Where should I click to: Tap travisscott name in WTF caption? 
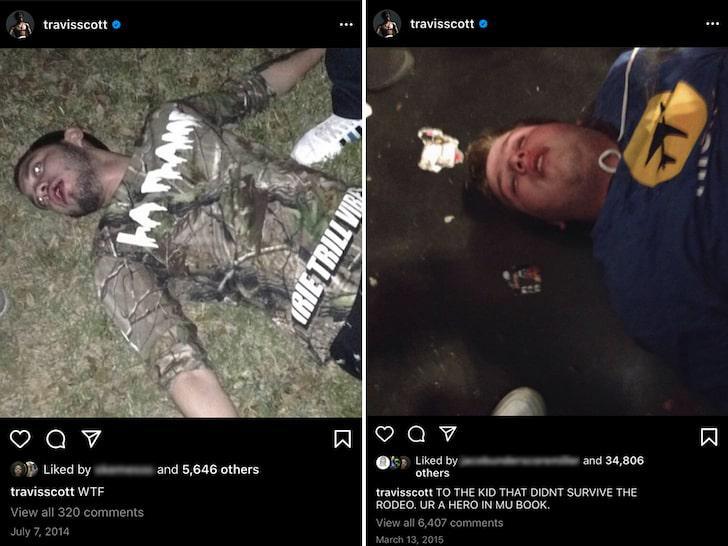coord(42,491)
